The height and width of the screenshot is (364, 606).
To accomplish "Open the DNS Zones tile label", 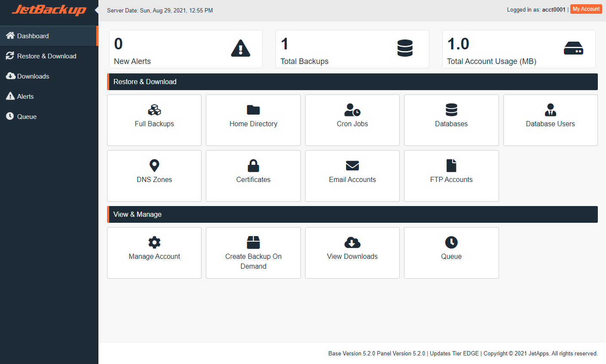I will (154, 180).
